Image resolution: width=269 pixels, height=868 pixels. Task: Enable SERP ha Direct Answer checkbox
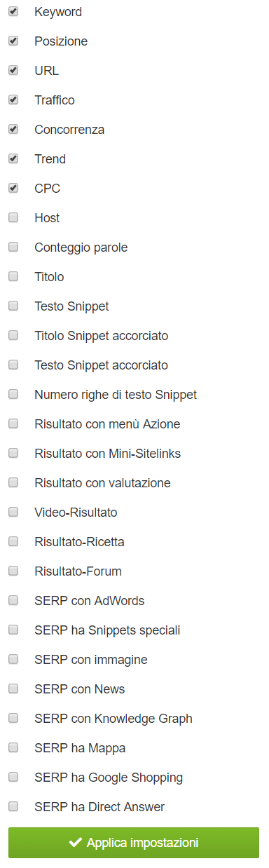tap(13, 806)
